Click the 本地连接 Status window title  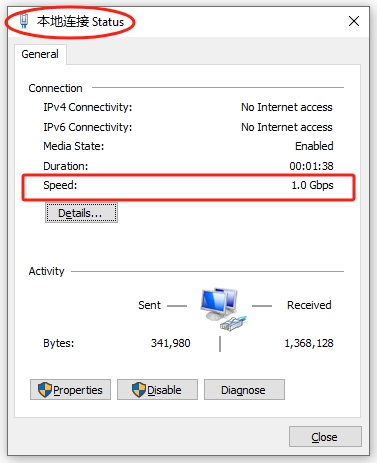(80, 22)
